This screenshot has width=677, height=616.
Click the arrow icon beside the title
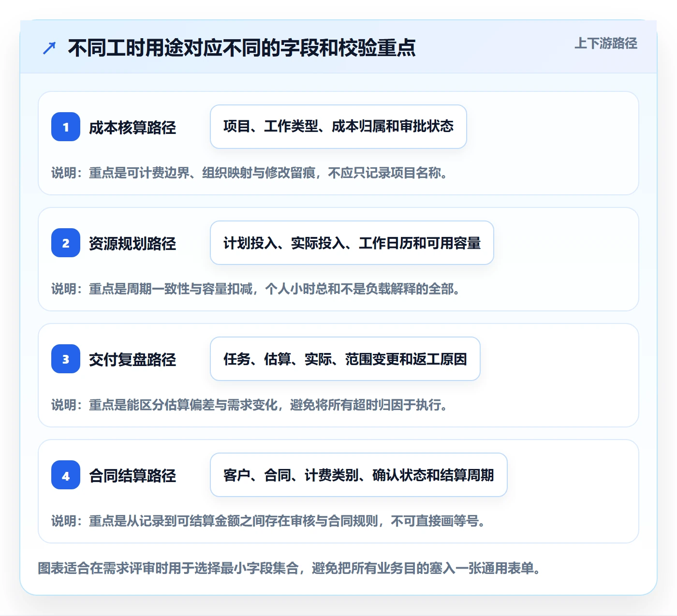click(x=49, y=48)
